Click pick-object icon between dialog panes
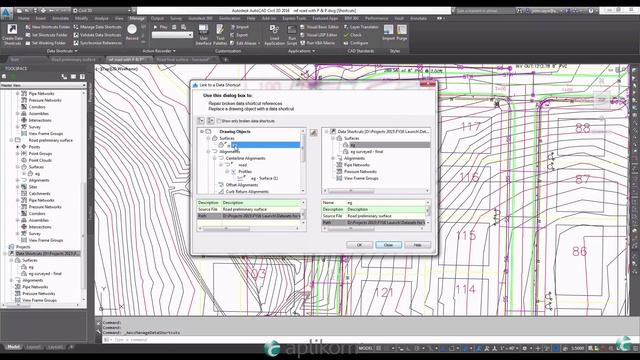 pyautogui.click(x=313, y=132)
